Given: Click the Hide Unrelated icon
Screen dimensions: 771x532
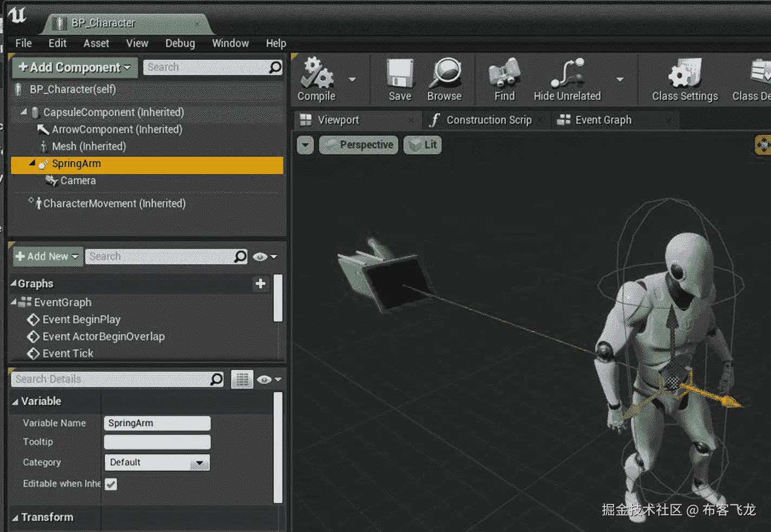Looking at the screenshot, I should (568, 74).
